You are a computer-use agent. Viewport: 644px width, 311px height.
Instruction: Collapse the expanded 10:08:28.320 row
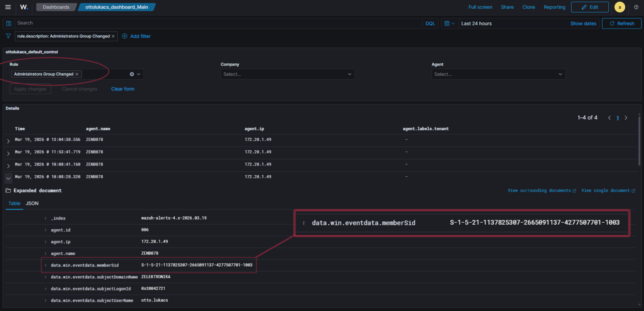pos(8,178)
